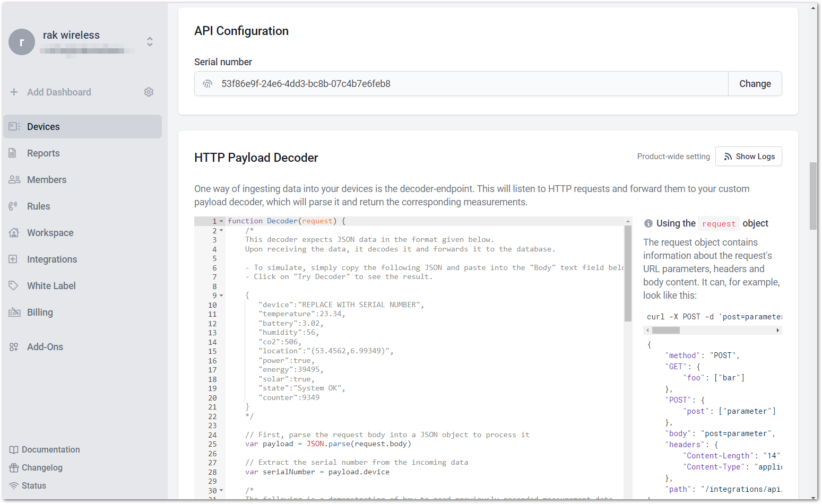Screen dimensions: 822x504
Task: Click right arrow of curl example scrollbar
Action: 778,330
